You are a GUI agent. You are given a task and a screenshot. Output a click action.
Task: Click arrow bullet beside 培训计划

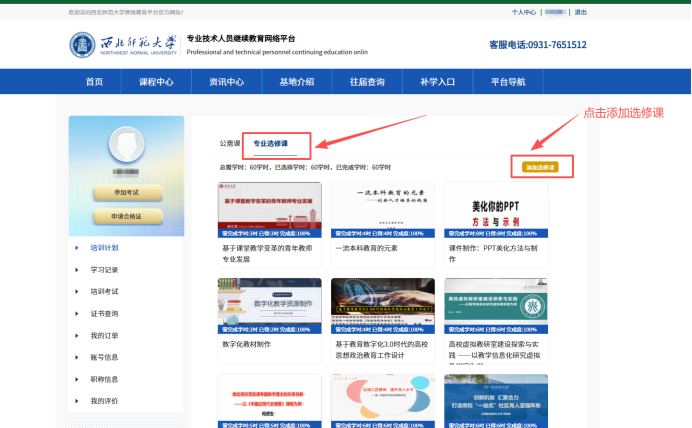coord(77,248)
